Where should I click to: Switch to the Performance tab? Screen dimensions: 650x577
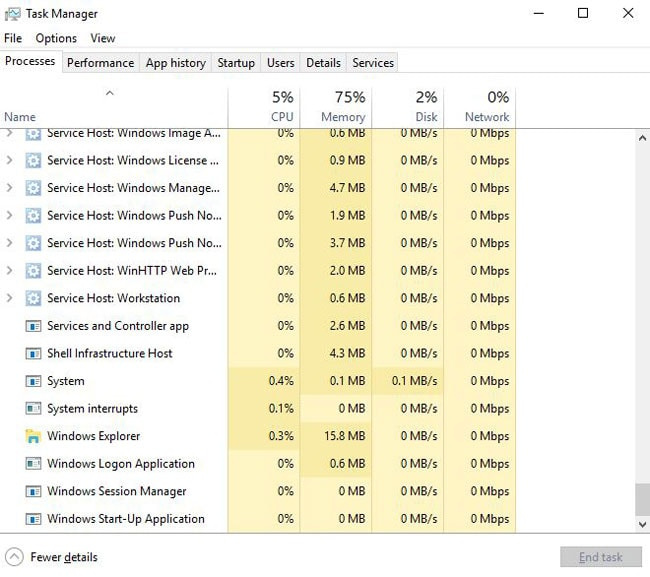[100, 62]
